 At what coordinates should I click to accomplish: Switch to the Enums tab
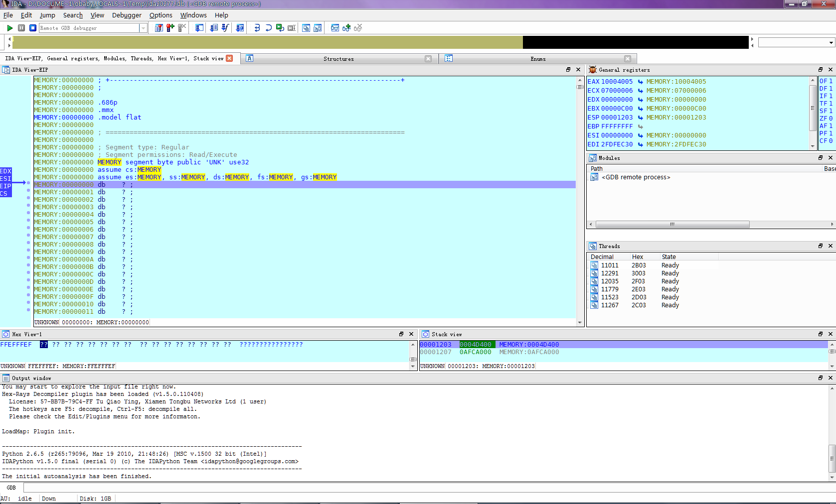[538, 59]
